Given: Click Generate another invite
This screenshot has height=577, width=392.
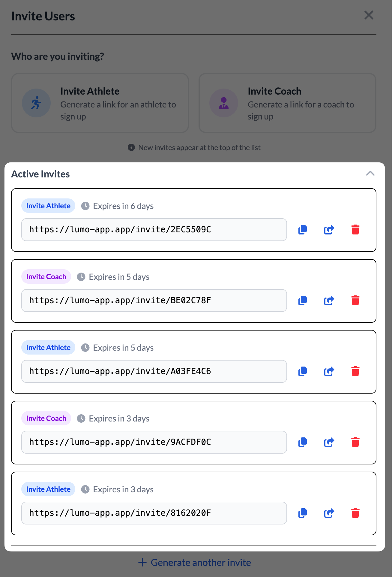Looking at the screenshot, I should tap(196, 562).
